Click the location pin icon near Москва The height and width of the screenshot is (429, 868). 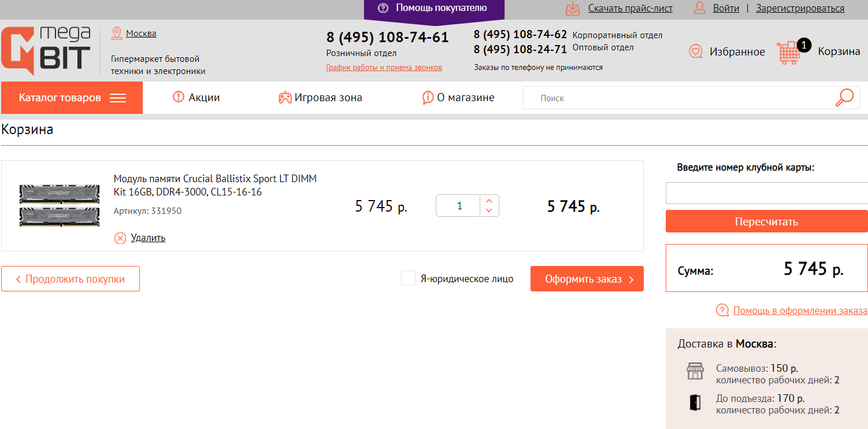[x=117, y=34]
